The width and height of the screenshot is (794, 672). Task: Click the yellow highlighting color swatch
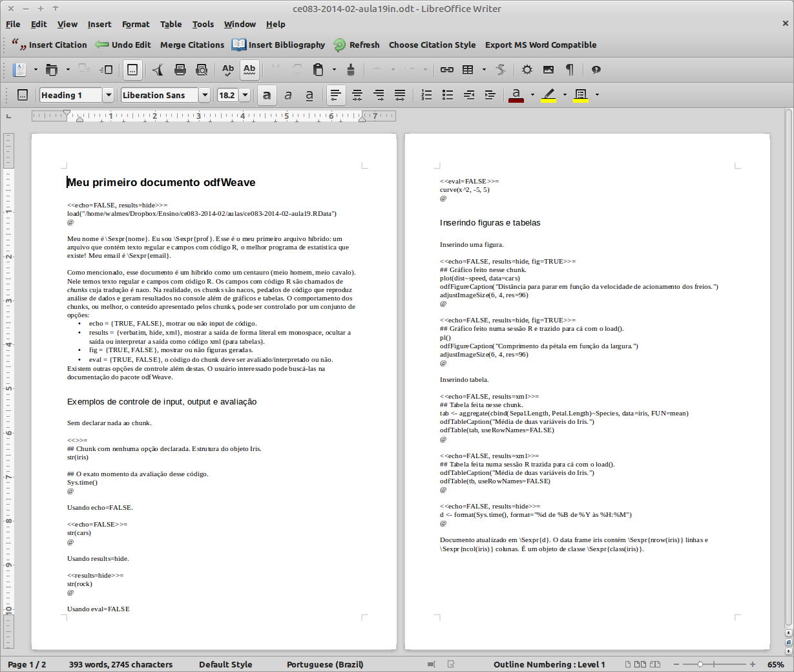[548, 95]
